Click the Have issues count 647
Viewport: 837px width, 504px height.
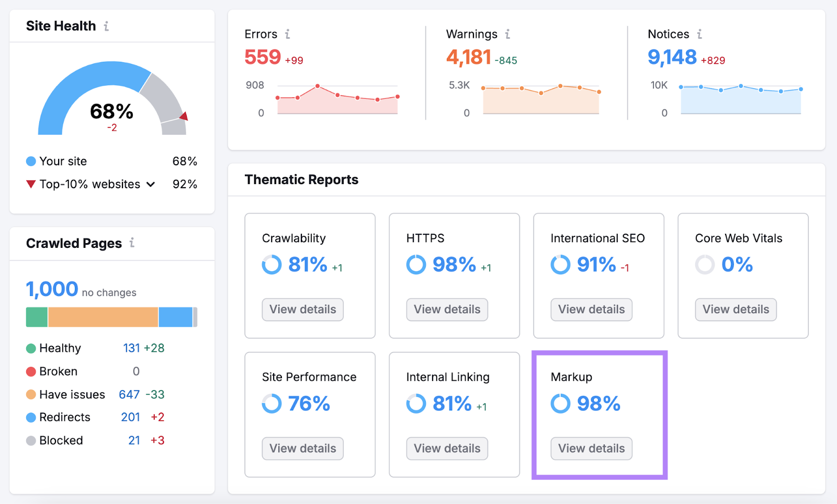129,394
